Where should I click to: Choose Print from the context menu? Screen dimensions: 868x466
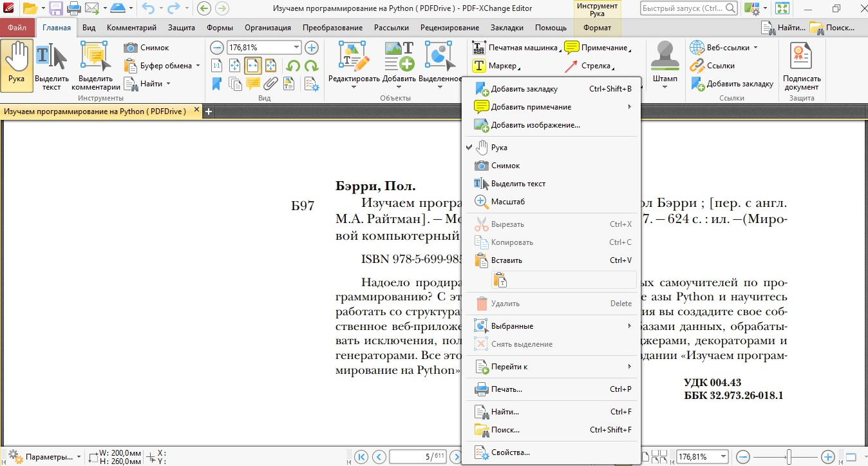(x=506, y=389)
